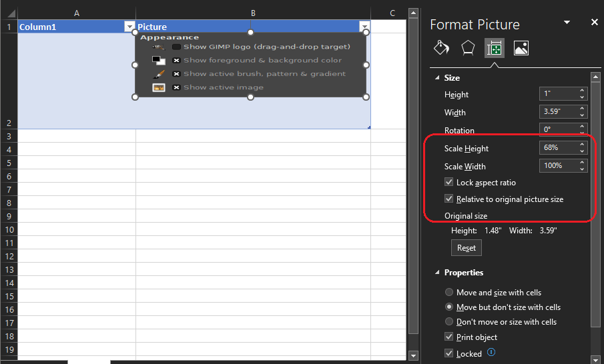
Task: Increase Scale Height with up arrow
Action: (582, 144)
